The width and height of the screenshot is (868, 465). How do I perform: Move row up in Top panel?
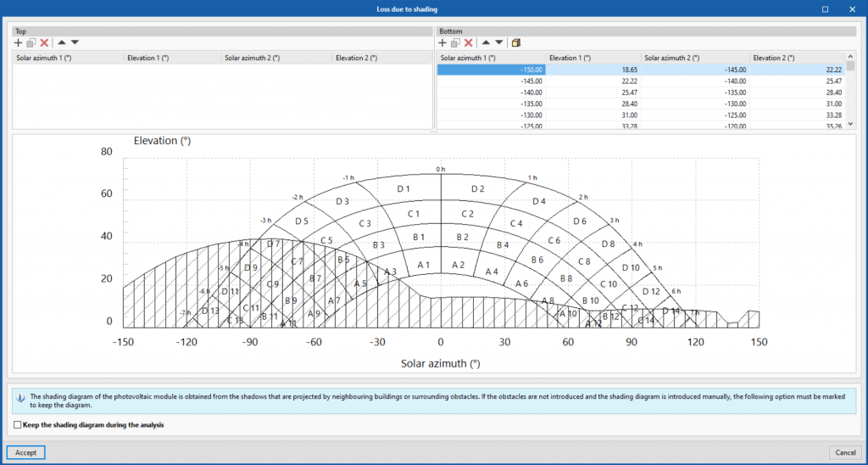click(x=62, y=42)
